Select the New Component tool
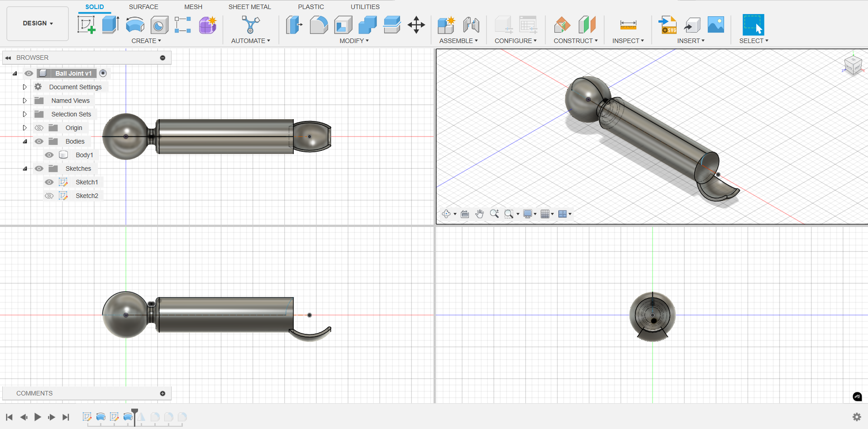Image resolution: width=868 pixels, height=429 pixels. coord(446,24)
